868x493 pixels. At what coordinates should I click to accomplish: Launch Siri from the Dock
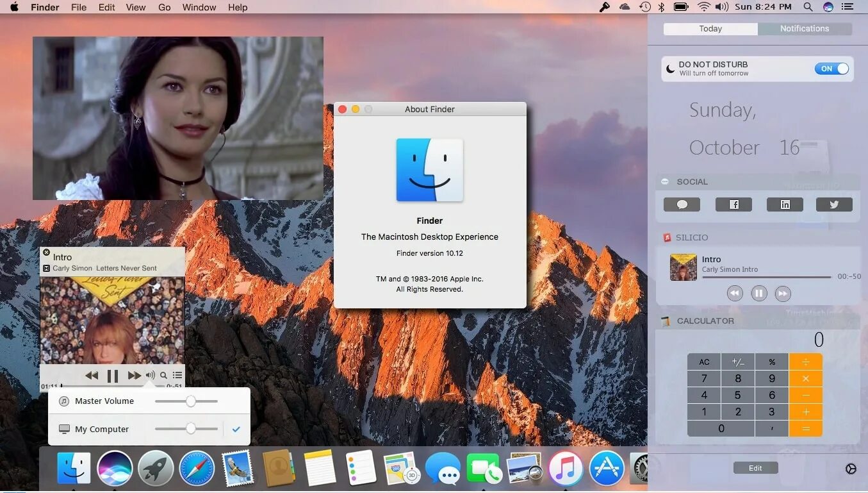[115, 467]
